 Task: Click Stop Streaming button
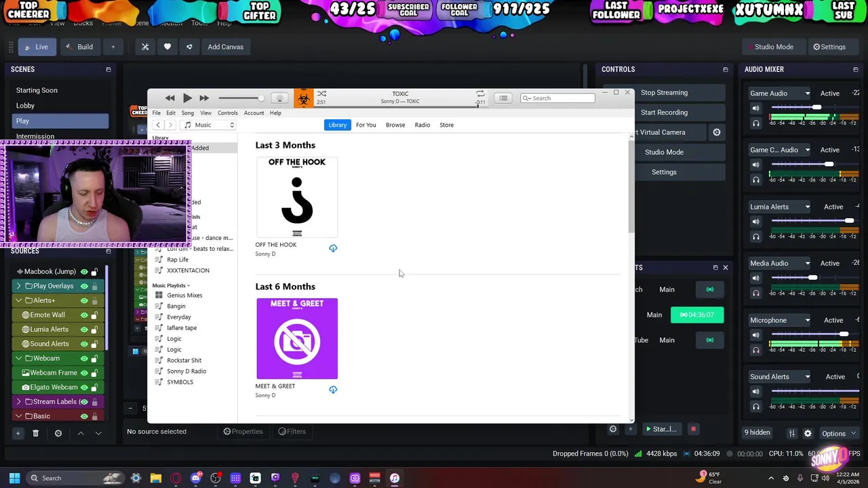click(x=664, y=93)
